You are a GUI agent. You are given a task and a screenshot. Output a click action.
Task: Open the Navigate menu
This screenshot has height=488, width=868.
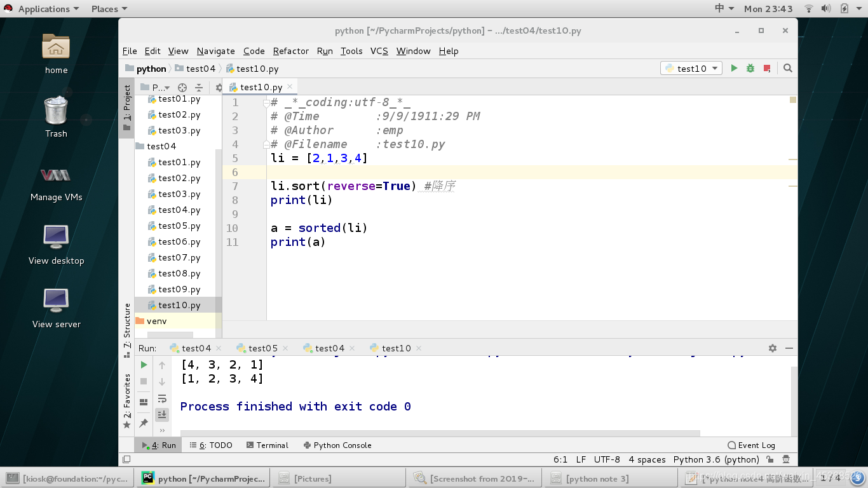coord(216,51)
